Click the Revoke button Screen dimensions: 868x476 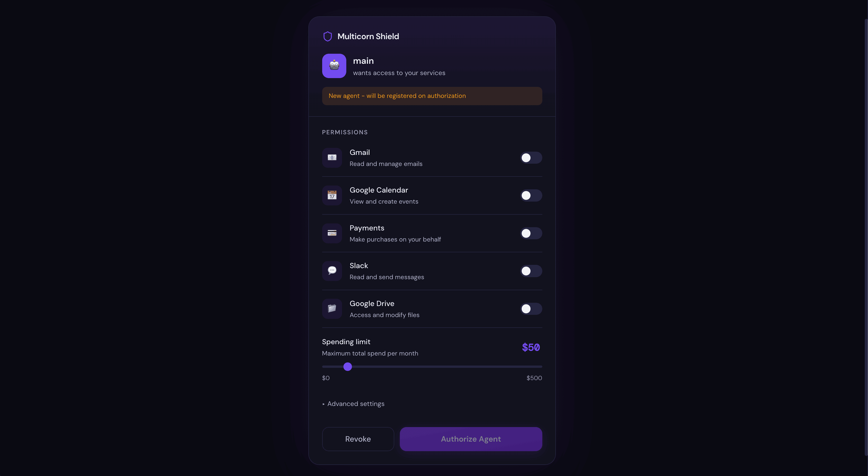358,439
